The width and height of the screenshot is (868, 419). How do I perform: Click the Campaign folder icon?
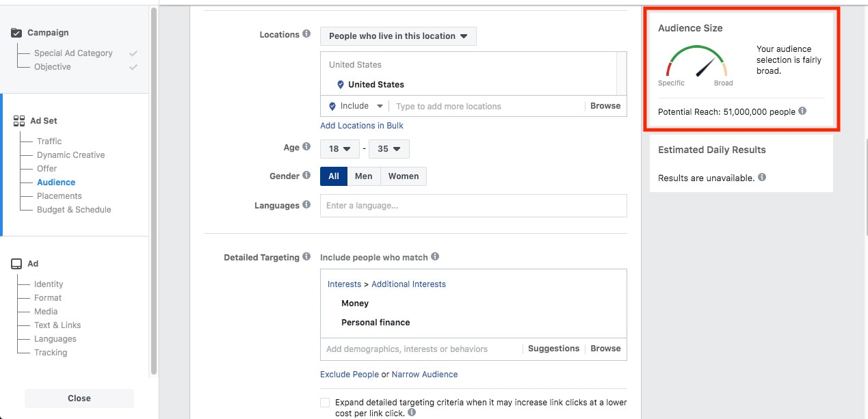pyautogui.click(x=17, y=32)
